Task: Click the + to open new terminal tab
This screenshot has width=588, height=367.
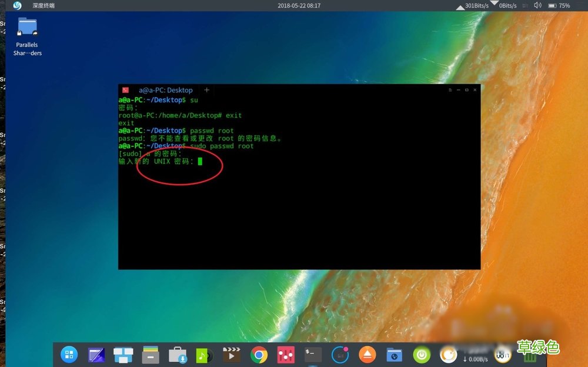Action: coord(206,90)
